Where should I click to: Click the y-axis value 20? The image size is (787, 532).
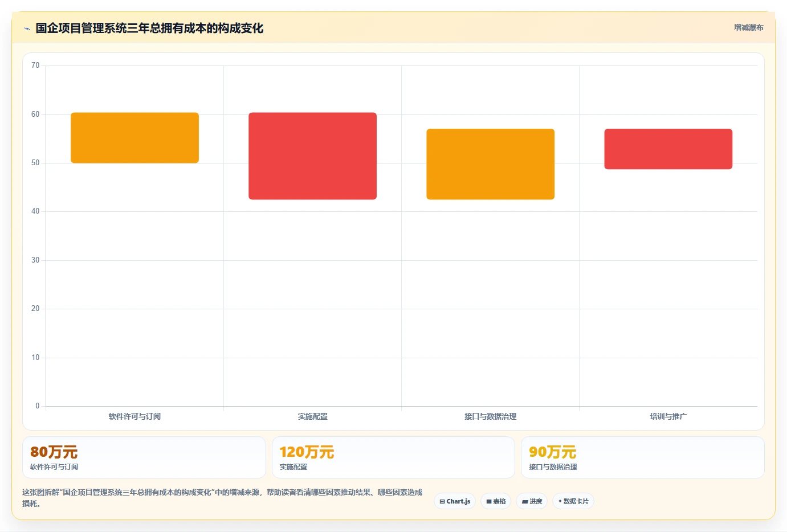[35, 309]
